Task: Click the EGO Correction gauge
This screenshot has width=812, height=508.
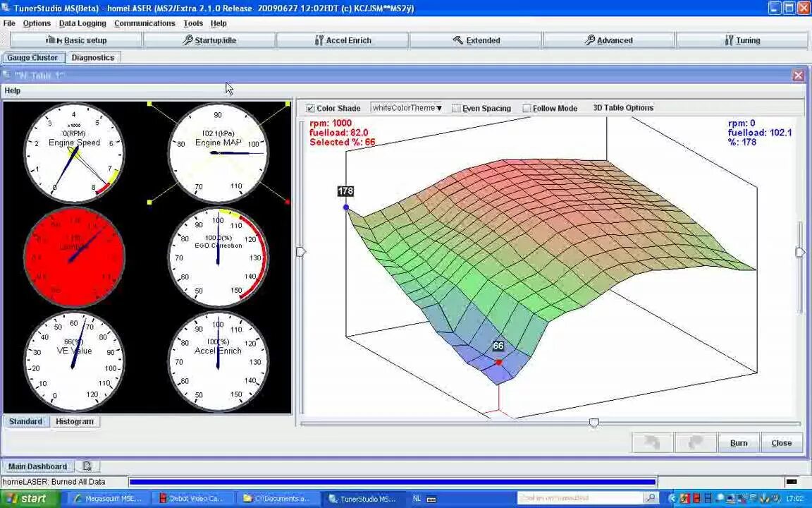Action: click(218, 257)
